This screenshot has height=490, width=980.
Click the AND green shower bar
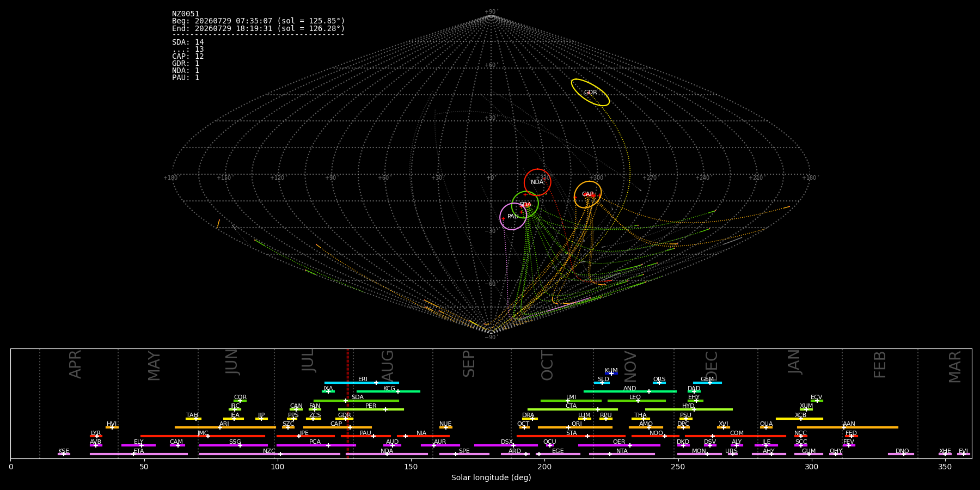pyautogui.click(x=630, y=391)
